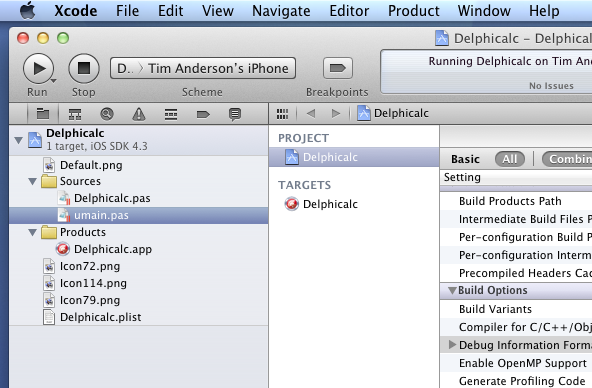Viewport: 592px width, 388px height.
Task: Expand Debug Information Format setting
Action: coord(452,345)
